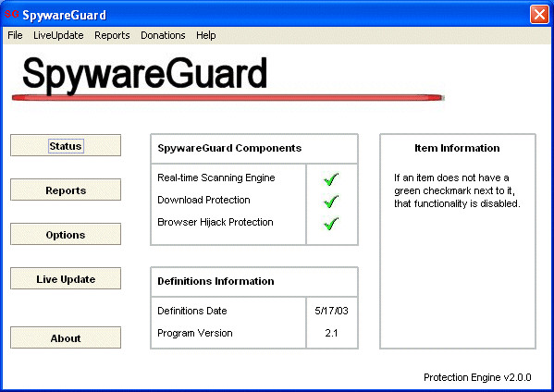The image size is (554, 392).
Task: Select the Download Protection row text
Action: [203, 200]
